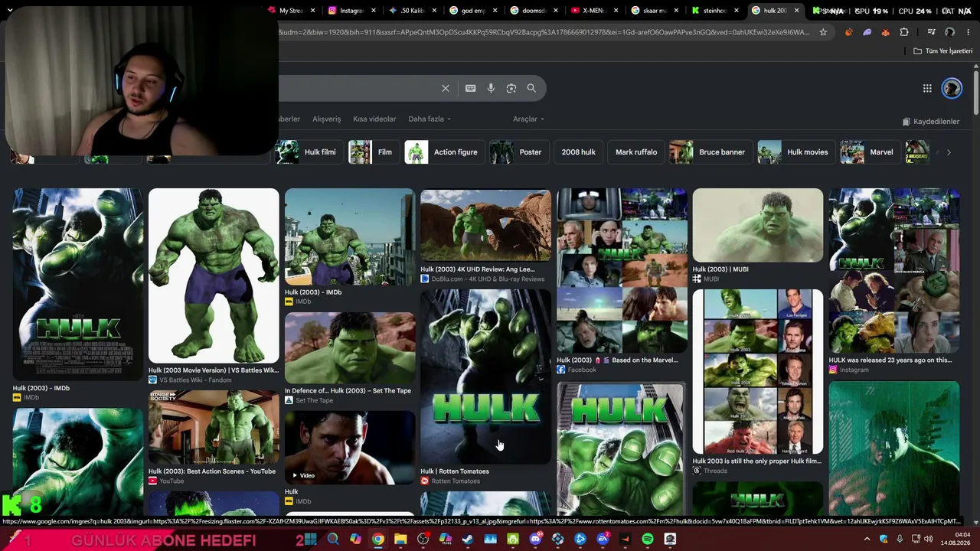Switch to the doomsday browser tab
980x551 pixels.
532,11
